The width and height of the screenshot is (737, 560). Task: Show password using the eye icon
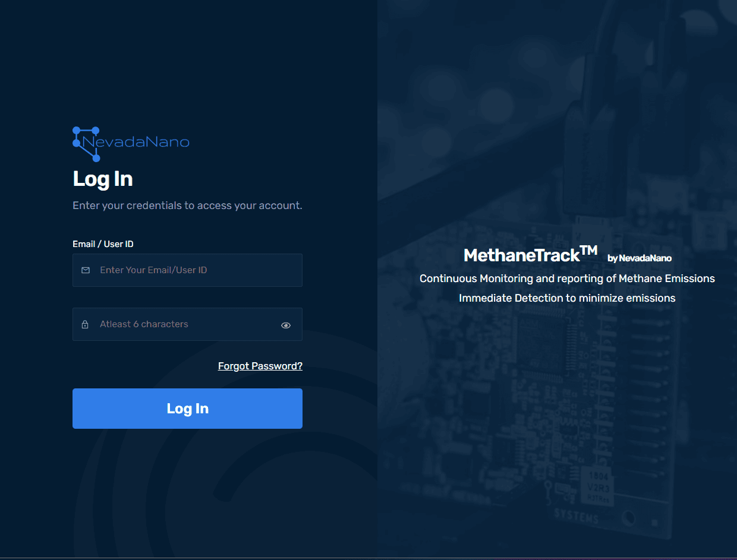pos(286,325)
